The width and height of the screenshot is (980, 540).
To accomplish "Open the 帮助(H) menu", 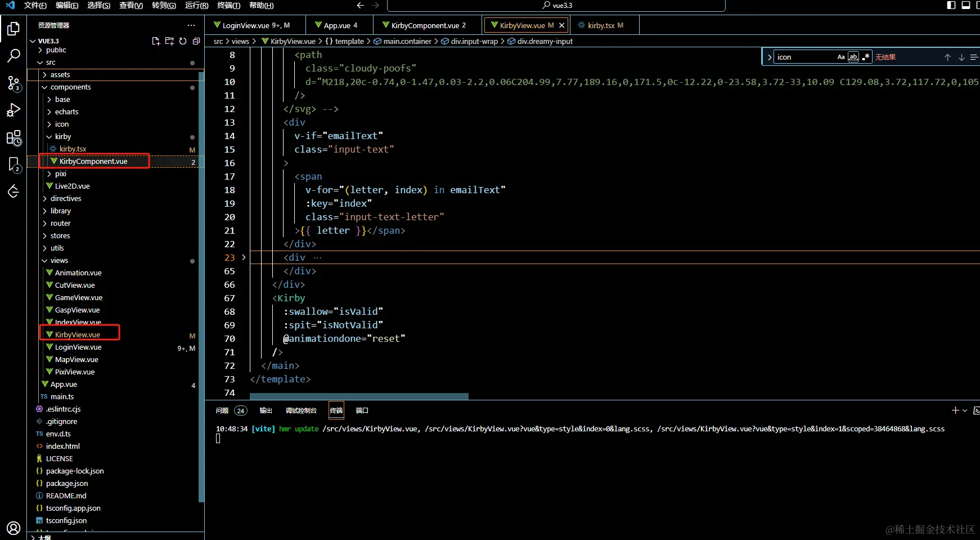I will [x=261, y=6].
